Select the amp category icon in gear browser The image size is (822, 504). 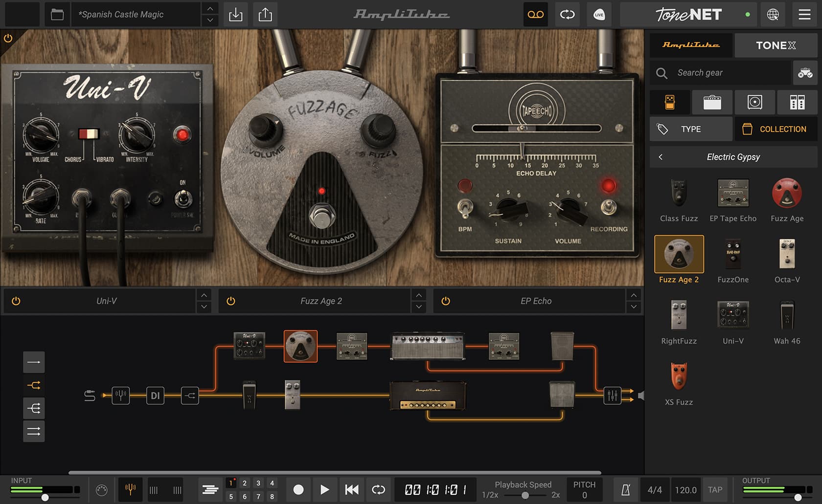point(712,102)
